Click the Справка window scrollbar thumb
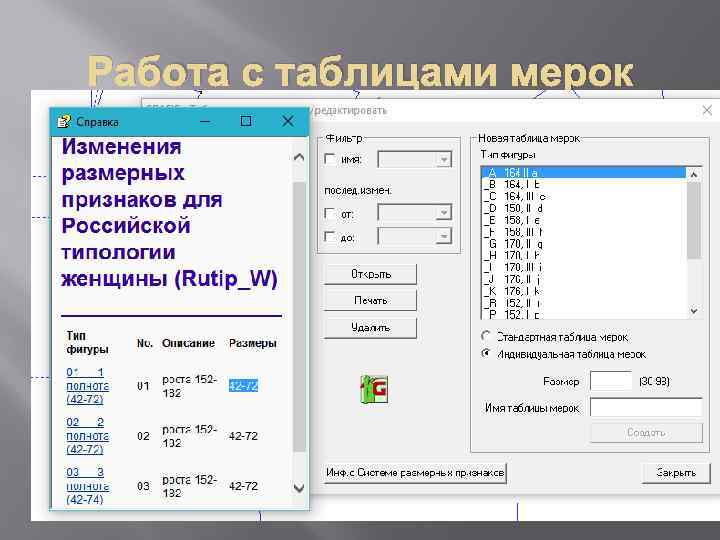The width and height of the screenshot is (720, 540). coord(299,317)
